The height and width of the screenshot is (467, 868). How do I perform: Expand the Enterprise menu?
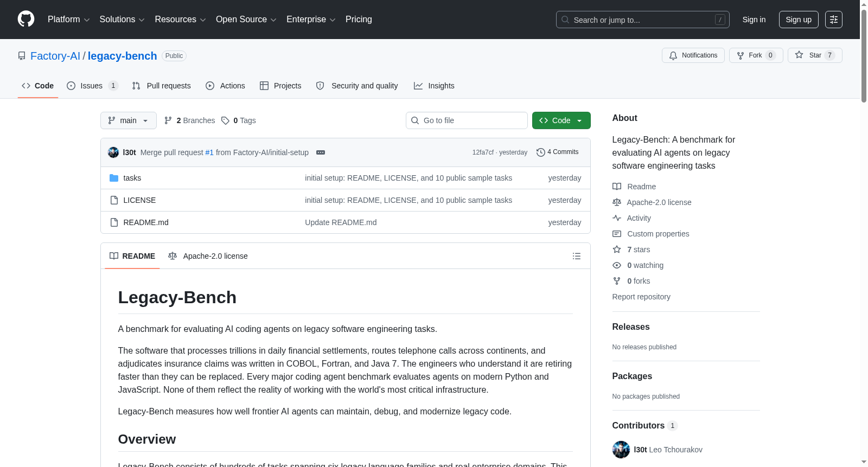(311, 20)
